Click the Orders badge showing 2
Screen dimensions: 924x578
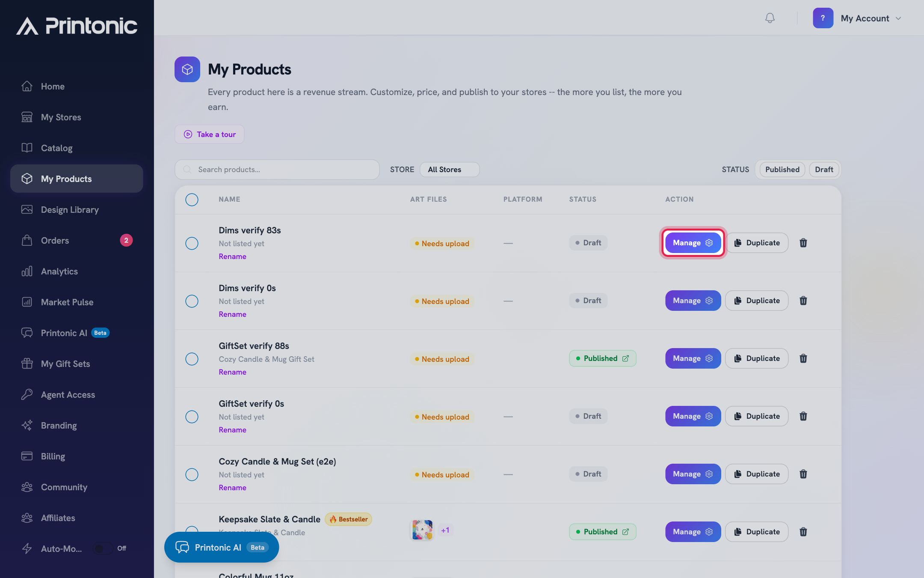pos(126,240)
